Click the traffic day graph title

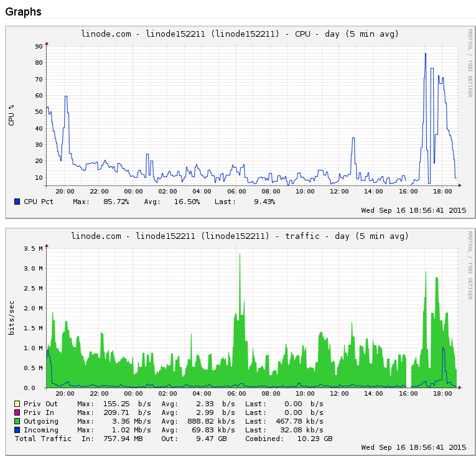pyautogui.click(x=240, y=236)
